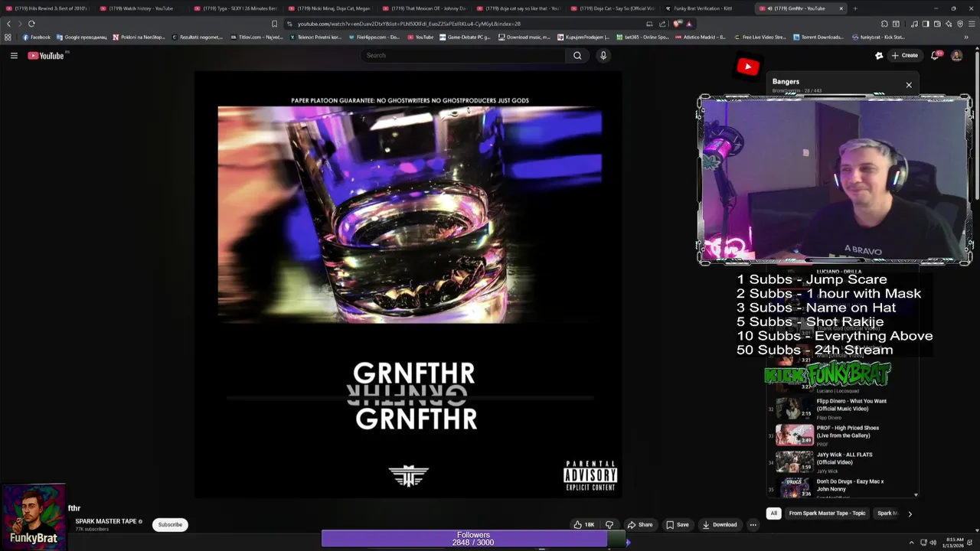Open the Torrent Downloads bookmark
Image resolution: width=980 pixels, height=551 pixels.
(x=818, y=37)
